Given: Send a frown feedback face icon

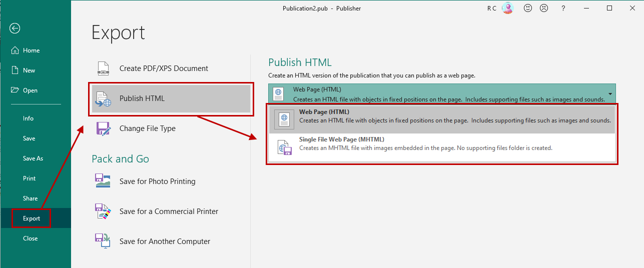Looking at the screenshot, I should click(x=543, y=8).
